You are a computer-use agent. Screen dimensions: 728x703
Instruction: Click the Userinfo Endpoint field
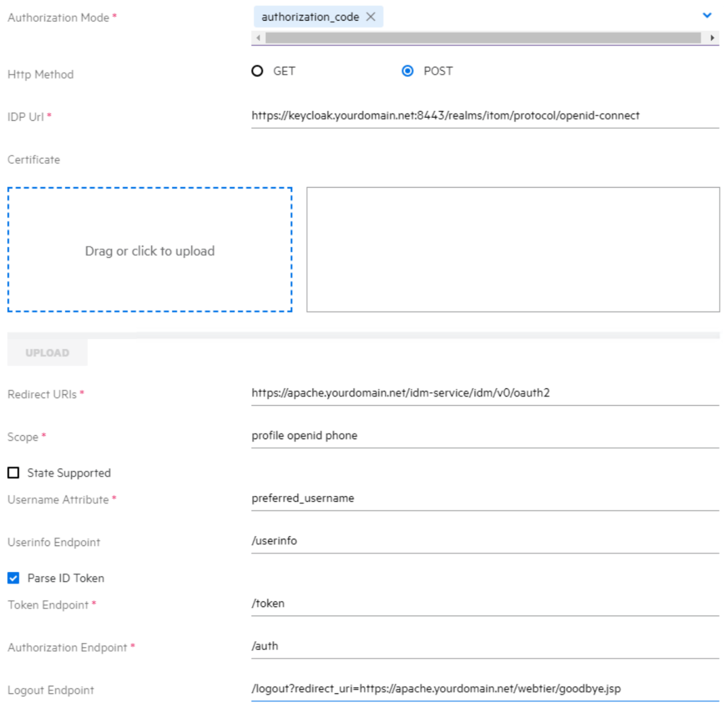coord(426,541)
